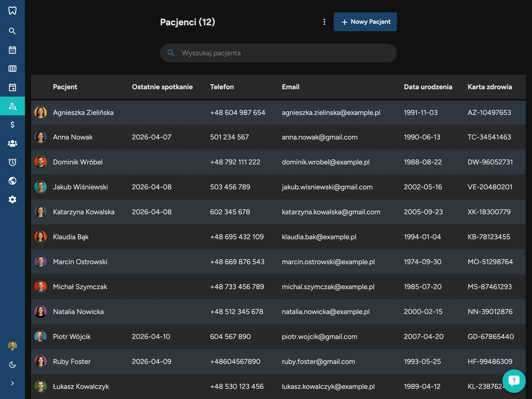
Task: Open the user profile avatar in sidebar
Action: click(x=12, y=346)
